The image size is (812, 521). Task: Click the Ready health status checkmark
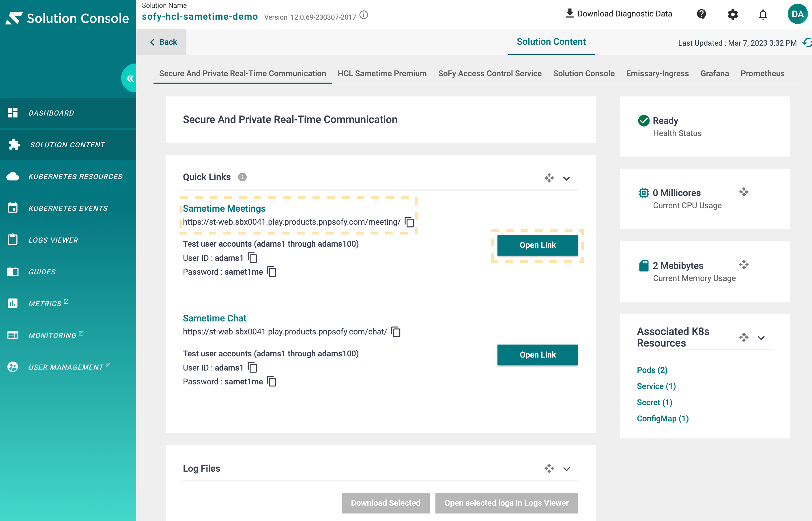point(644,121)
